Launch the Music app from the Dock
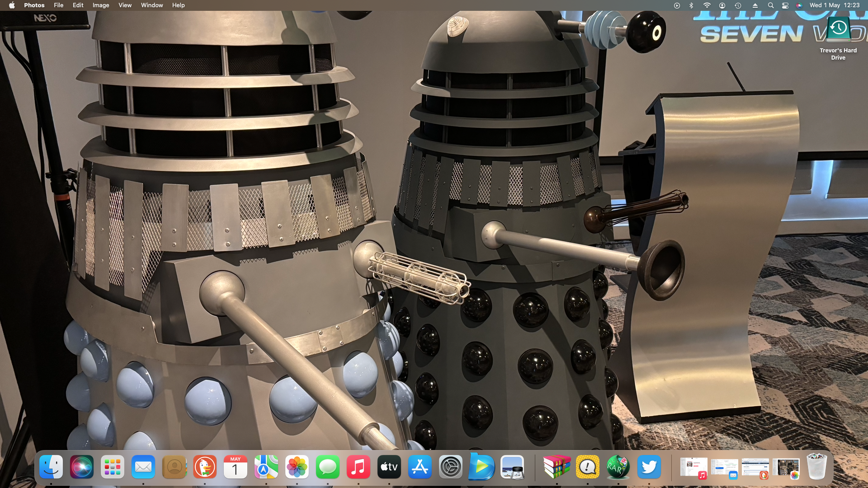The image size is (868, 488). click(359, 467)
